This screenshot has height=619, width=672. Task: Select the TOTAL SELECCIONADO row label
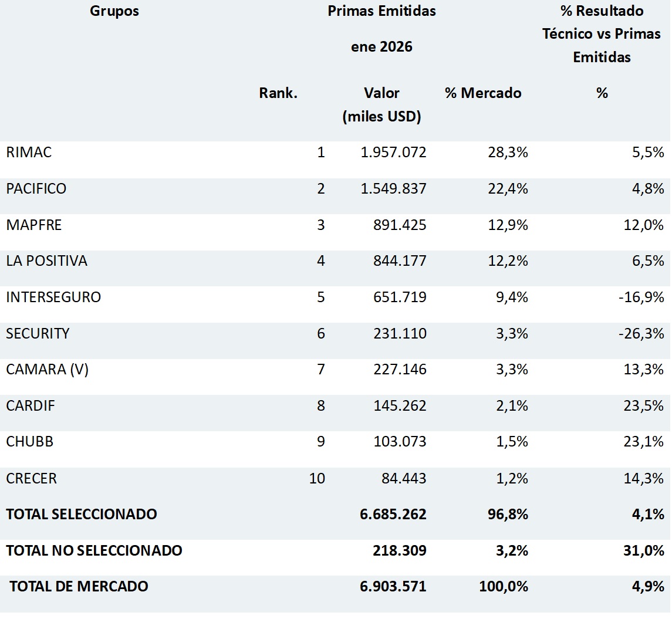click(82, 515)
